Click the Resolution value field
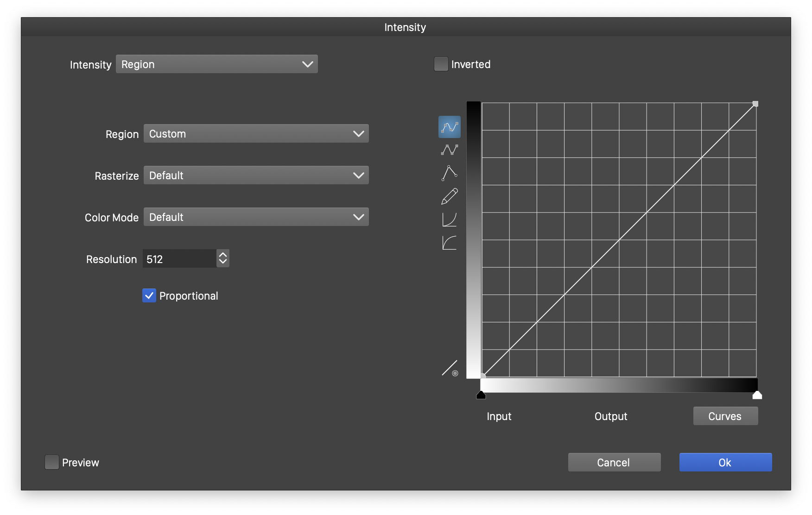 click(179, 259)
